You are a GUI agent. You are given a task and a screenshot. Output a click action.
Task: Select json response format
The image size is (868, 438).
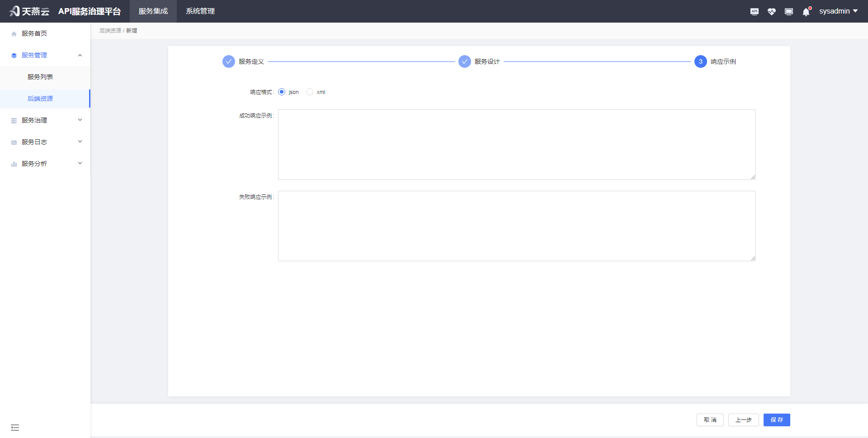[282, 92]
